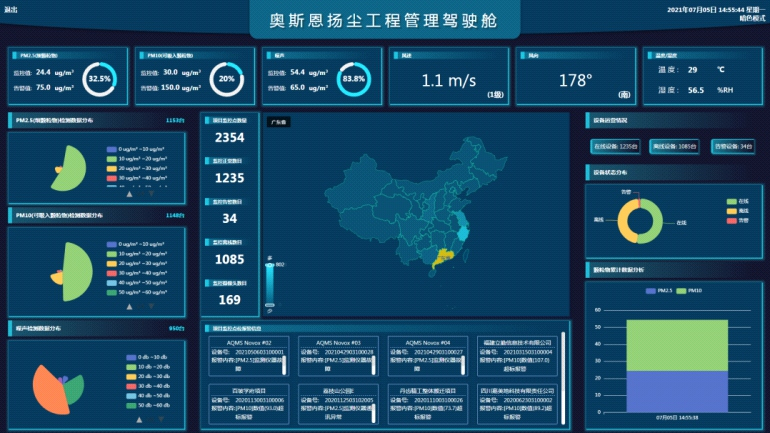Screen dimensions: 770x433
Task: Go to next PM10 legend page arrow
Action: coord(151,304)
